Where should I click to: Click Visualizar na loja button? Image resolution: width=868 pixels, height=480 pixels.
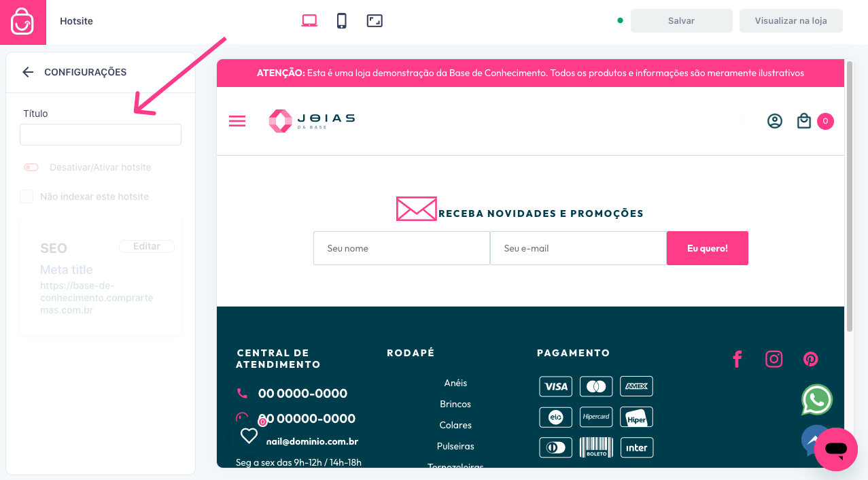[791, 20]
